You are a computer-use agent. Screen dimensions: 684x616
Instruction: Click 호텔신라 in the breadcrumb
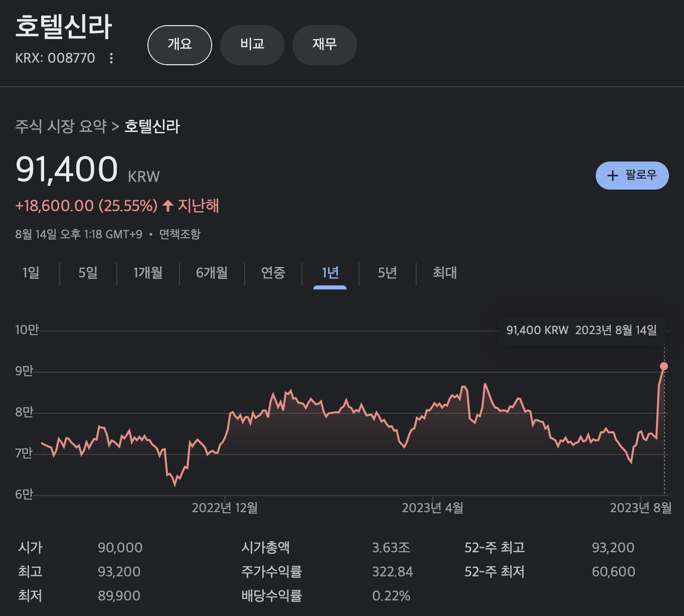pos(152,126)
